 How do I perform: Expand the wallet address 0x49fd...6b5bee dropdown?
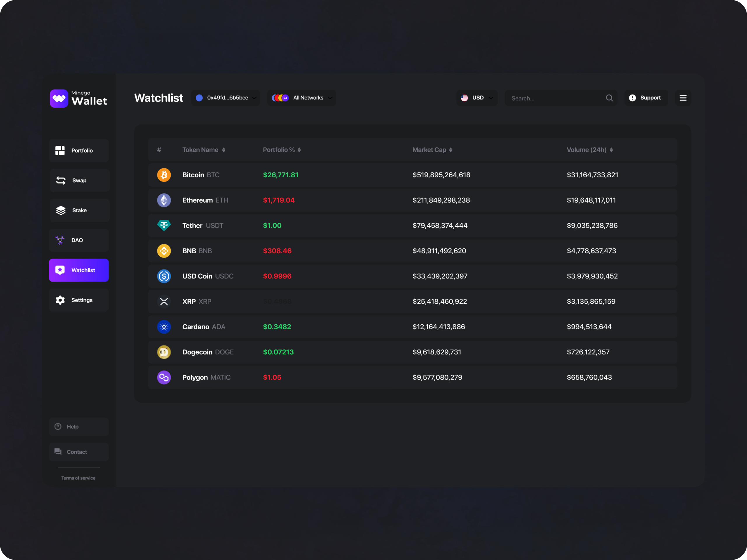pyautogui.click(x=226, y=98)
